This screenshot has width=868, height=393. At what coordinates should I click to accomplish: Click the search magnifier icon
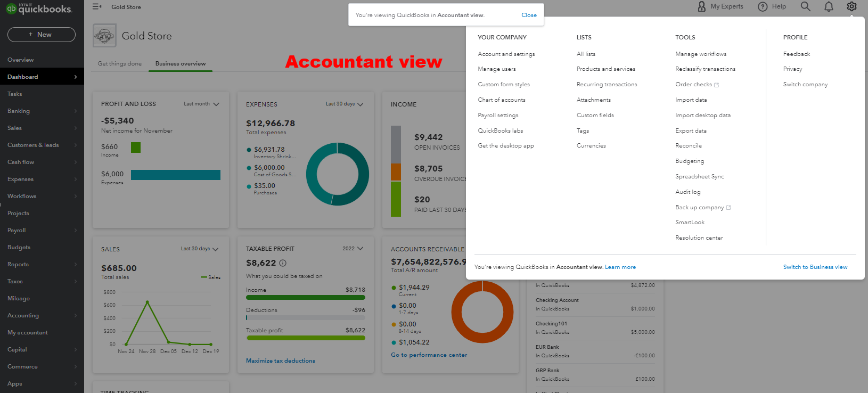coord(805,6)
